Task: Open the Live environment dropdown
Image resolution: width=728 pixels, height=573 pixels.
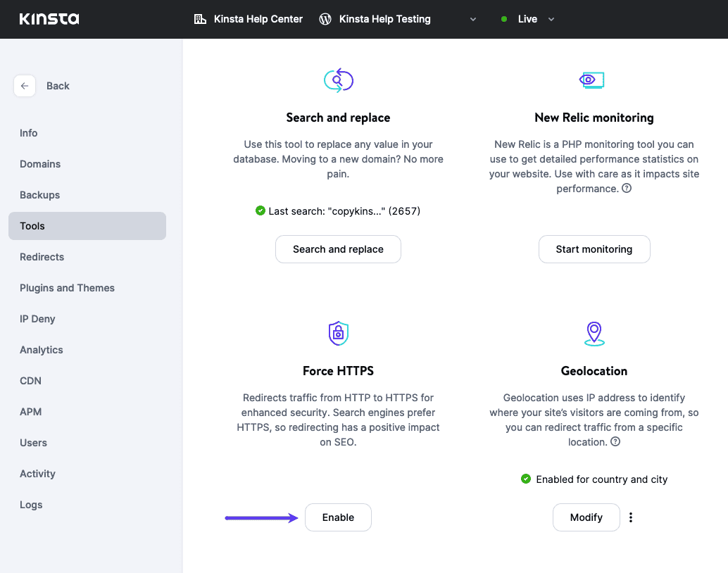Action: coord(551,19)
